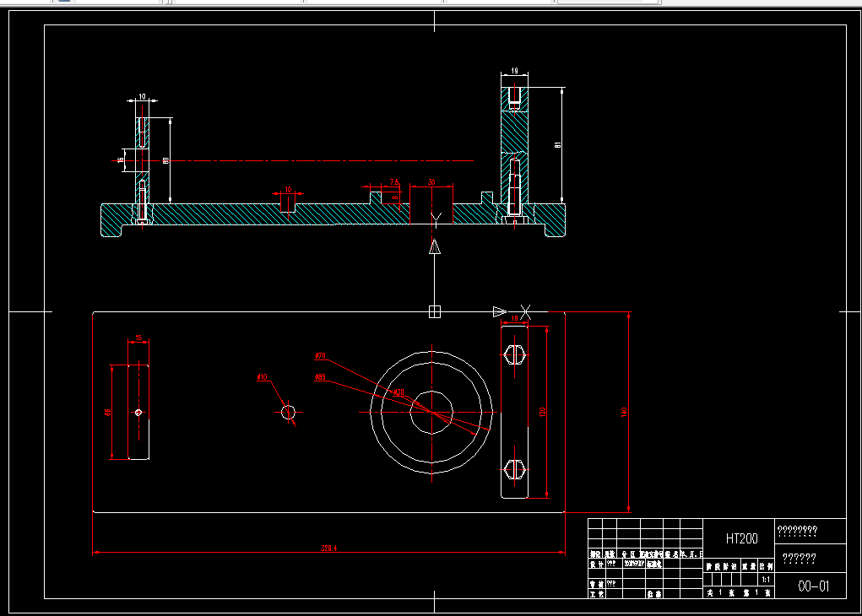Click the UCS Y axis label

(436, 220)
